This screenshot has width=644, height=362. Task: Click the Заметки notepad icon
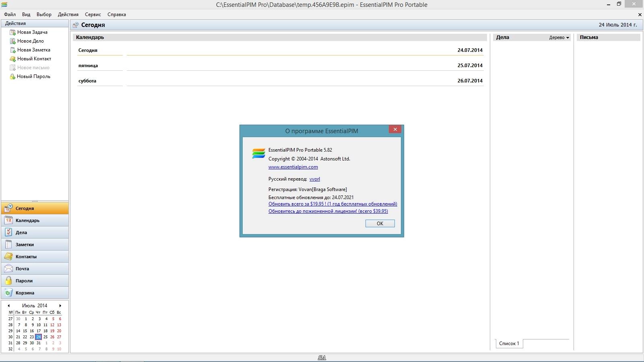8,244
